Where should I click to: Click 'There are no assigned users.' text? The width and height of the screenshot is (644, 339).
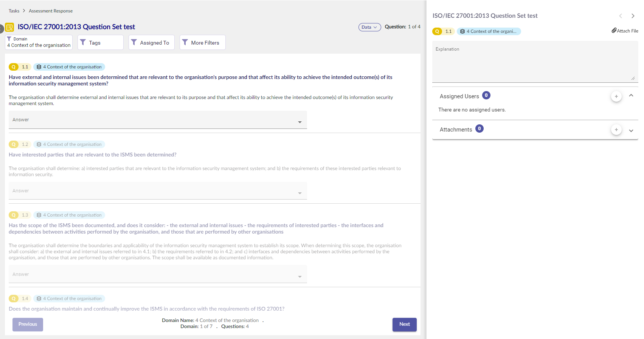click(472, 110)
